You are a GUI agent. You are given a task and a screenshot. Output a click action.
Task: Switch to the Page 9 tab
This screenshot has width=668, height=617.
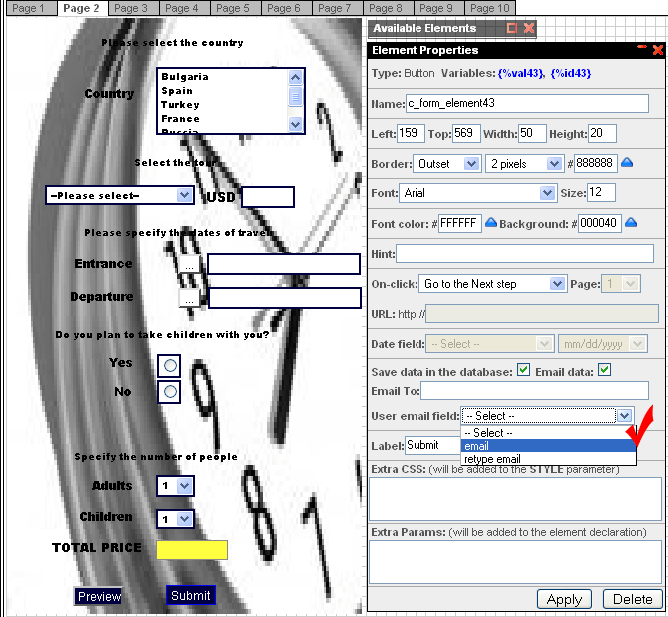tap(439, 9)
